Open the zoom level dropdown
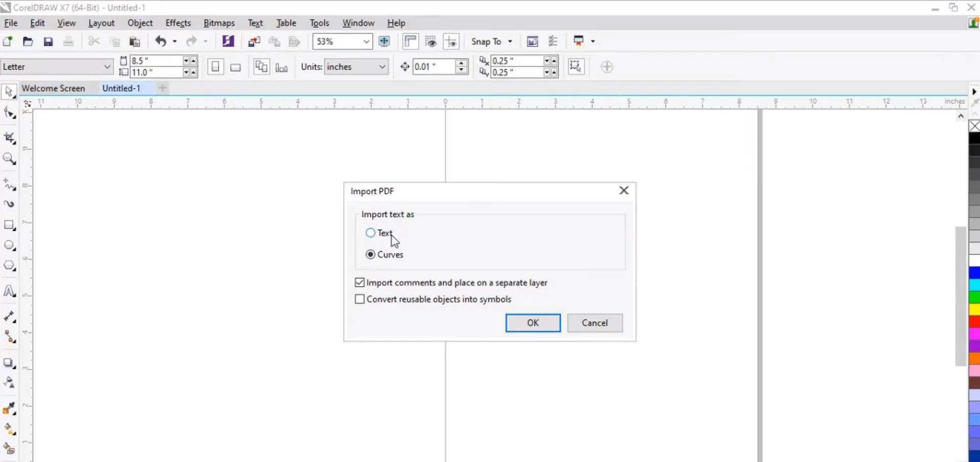The width and height of the screenshot is (980, 462). (x=367, y=41)
